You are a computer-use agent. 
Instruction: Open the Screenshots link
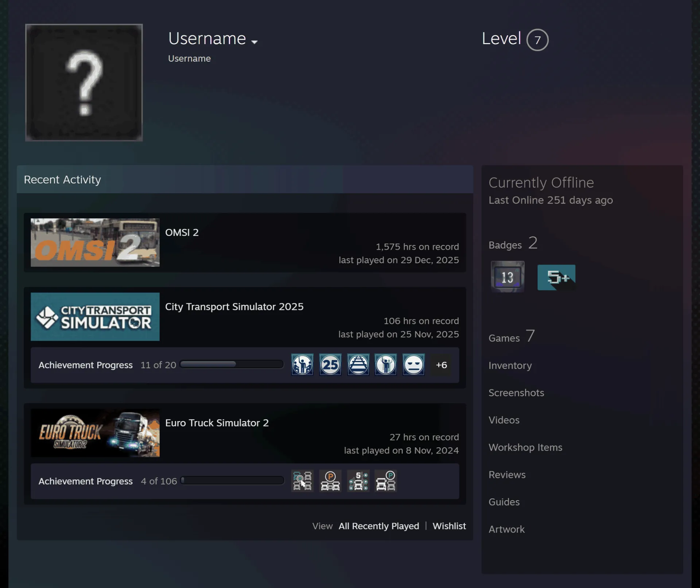tap(516, 393)
